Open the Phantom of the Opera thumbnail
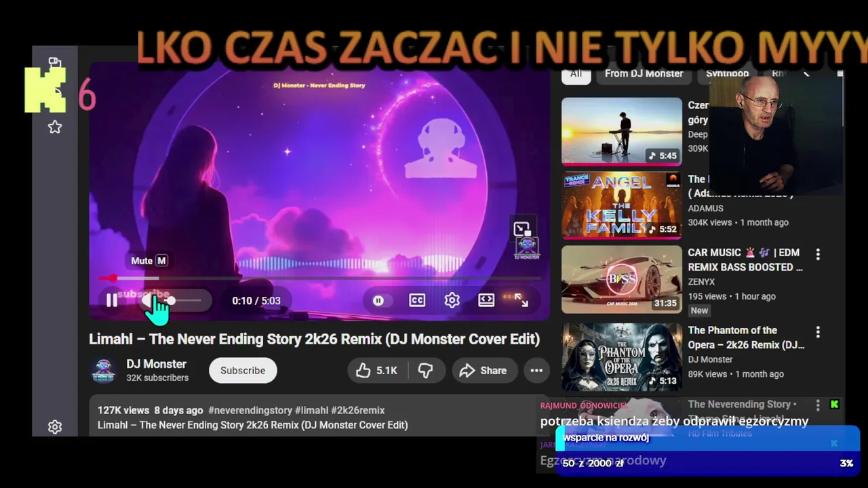Screen dimensions: 868x488 coord(622,357)
